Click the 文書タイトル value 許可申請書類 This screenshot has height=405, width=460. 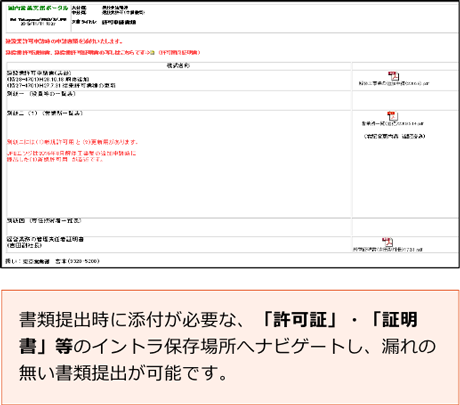pos(119,22)
